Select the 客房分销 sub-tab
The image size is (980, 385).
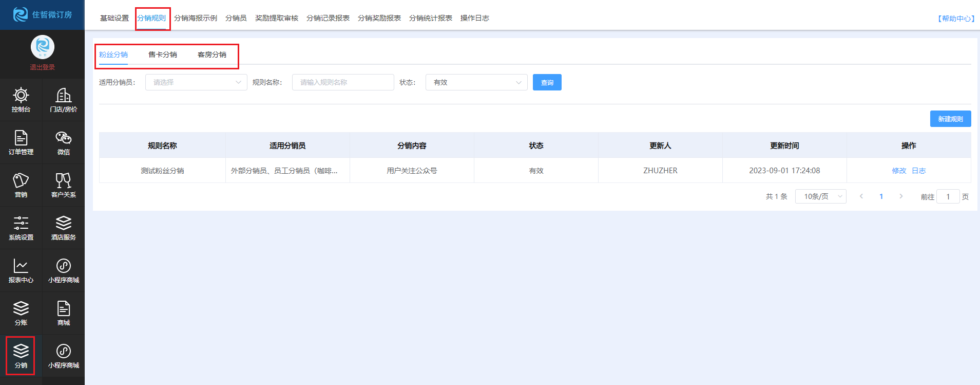pos(212,54)
